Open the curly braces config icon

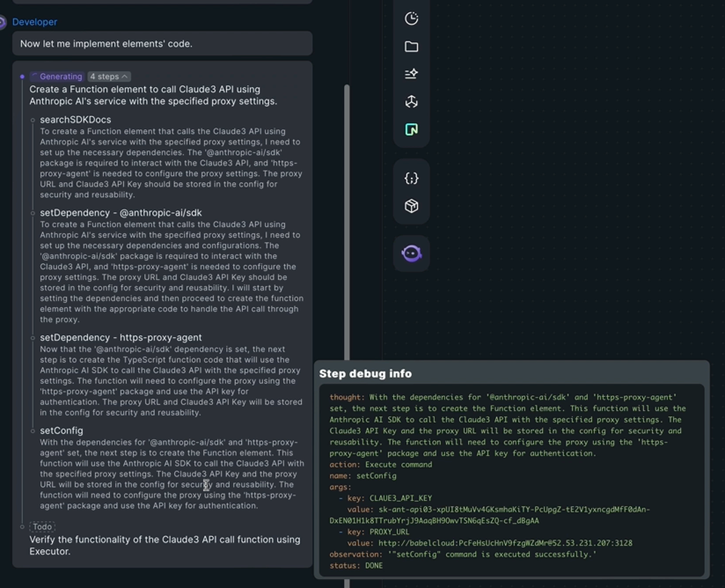(411, 178)
